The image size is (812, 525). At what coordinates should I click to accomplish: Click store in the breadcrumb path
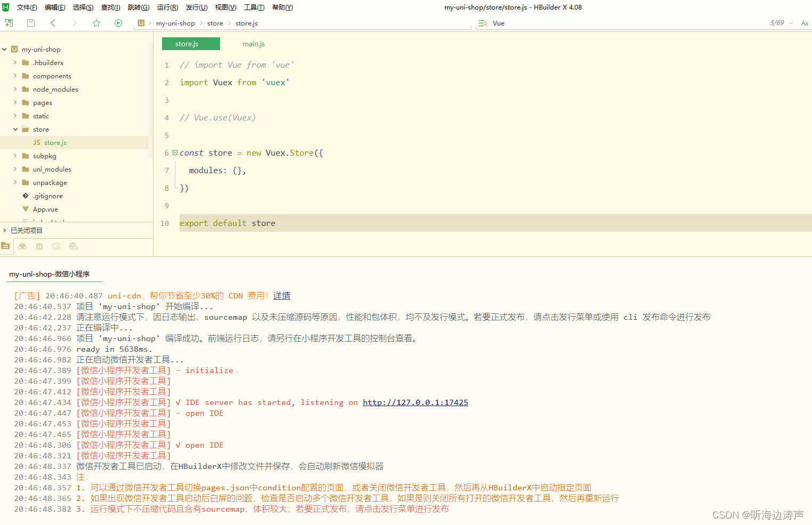point(215,23)
